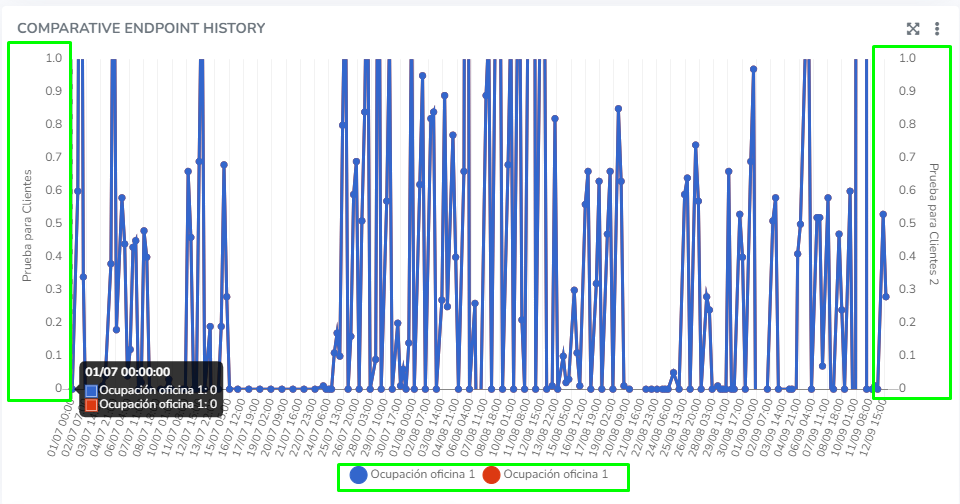Toggle the red series legend label text

pos(555,475)
